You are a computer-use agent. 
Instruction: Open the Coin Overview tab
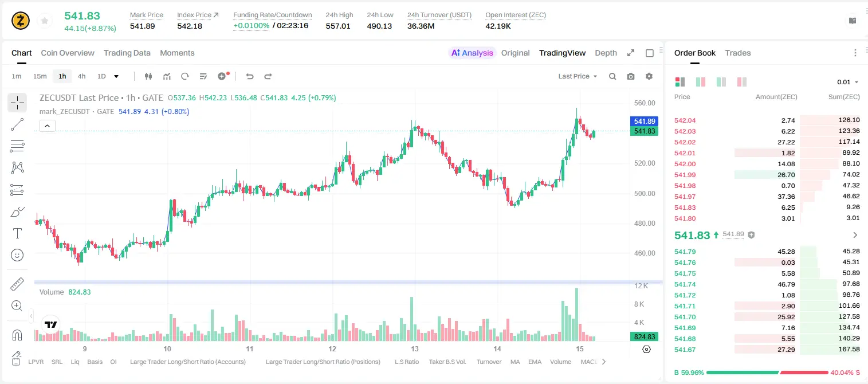[x=68, y=53]
